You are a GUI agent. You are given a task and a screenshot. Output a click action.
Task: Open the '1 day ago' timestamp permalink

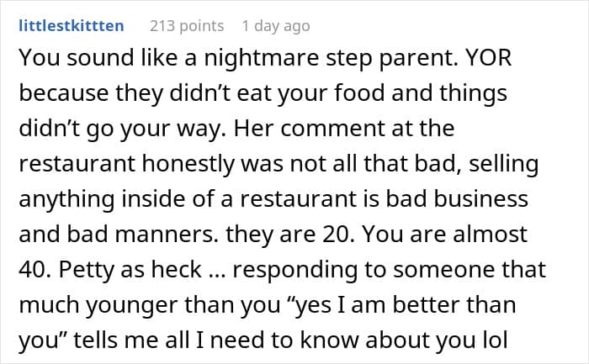tap(275, 25)
